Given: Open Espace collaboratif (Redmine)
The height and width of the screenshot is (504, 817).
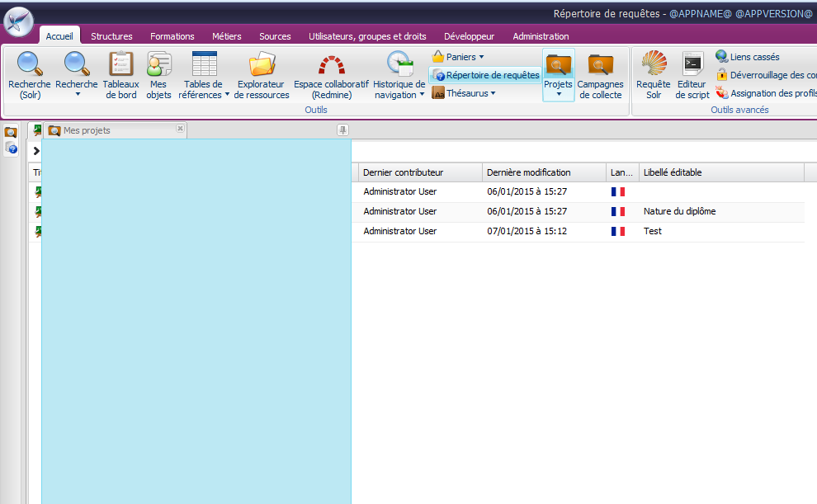Looking at the screenshot, I should pyautogui.click(x=331, y=74).
